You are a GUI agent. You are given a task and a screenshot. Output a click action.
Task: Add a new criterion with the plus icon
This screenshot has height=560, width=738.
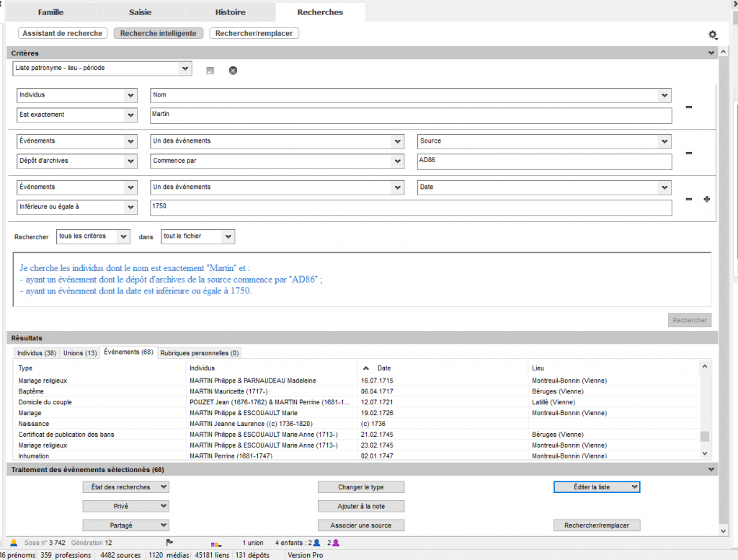coord(706,199)
